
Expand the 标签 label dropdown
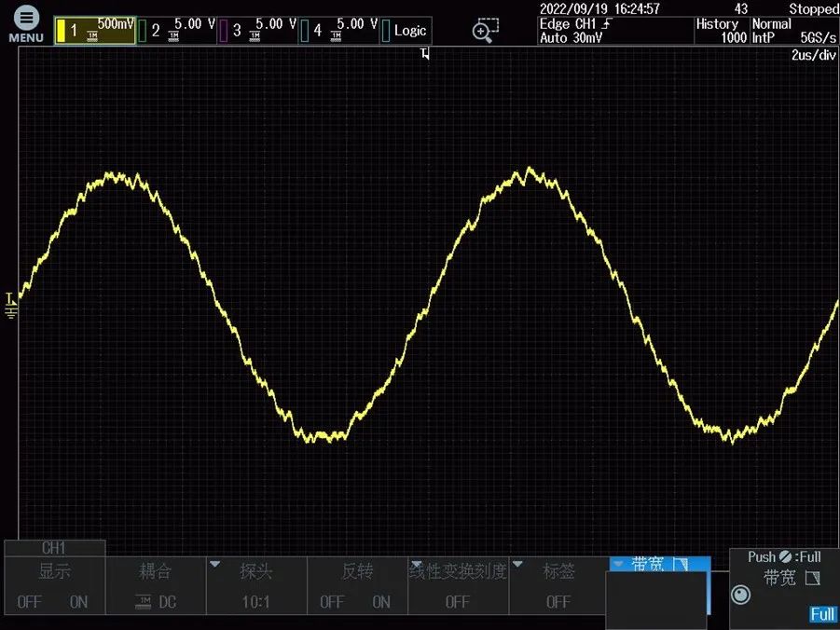558,586
